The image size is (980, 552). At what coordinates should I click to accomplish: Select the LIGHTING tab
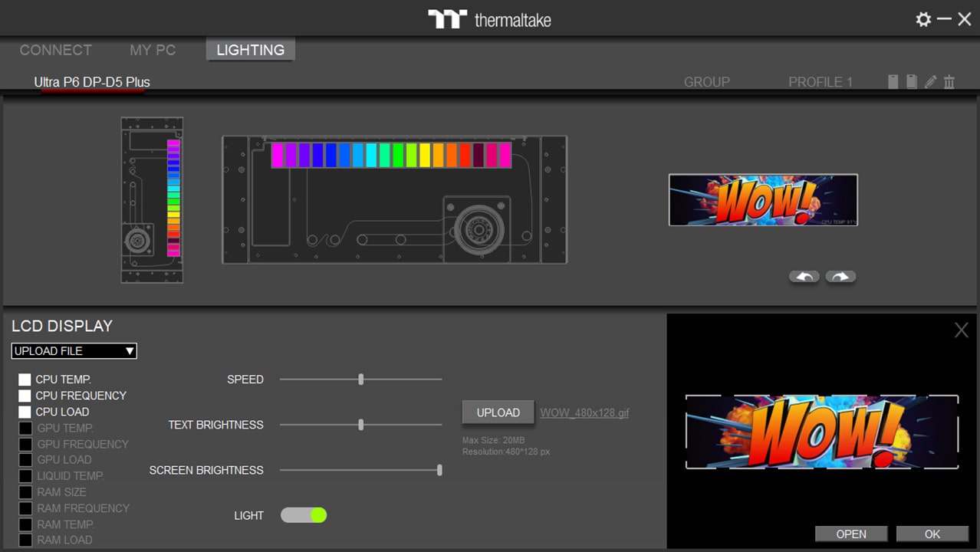(x=251, y=50)
